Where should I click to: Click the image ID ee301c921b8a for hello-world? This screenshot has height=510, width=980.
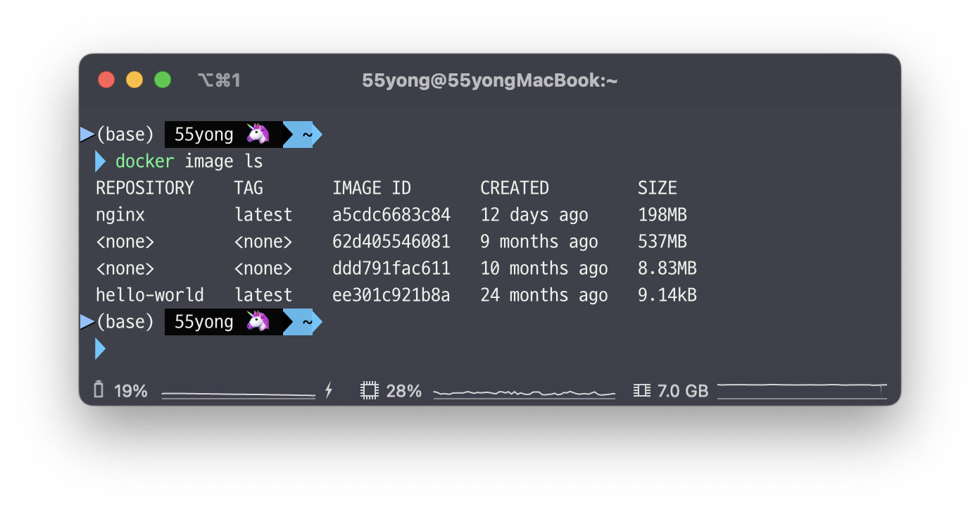point(391,294)
